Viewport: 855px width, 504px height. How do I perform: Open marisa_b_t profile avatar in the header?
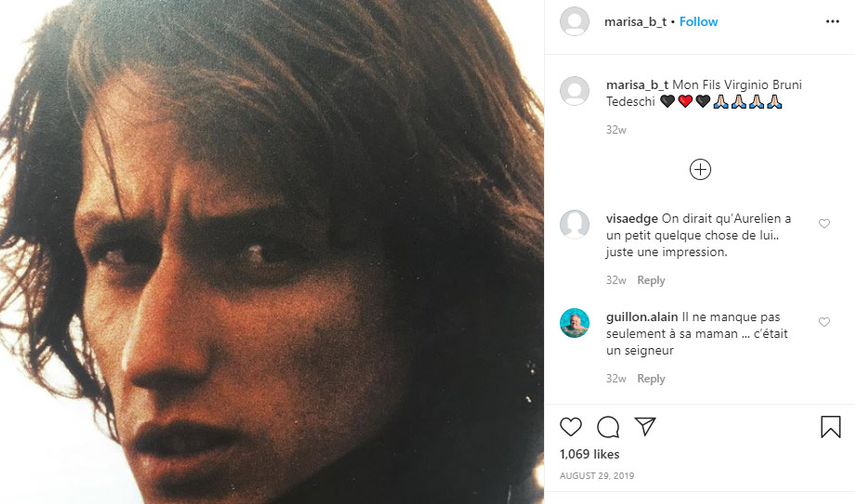(x=575, y=21)
